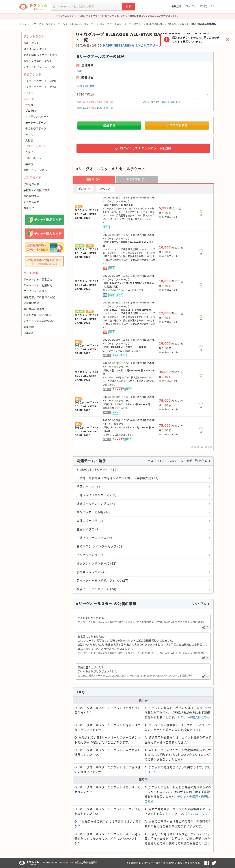This screenshot has height=868, width=235.
Task: Open the チケットの購入はこちら FAQ link
Action: (193, 717)
